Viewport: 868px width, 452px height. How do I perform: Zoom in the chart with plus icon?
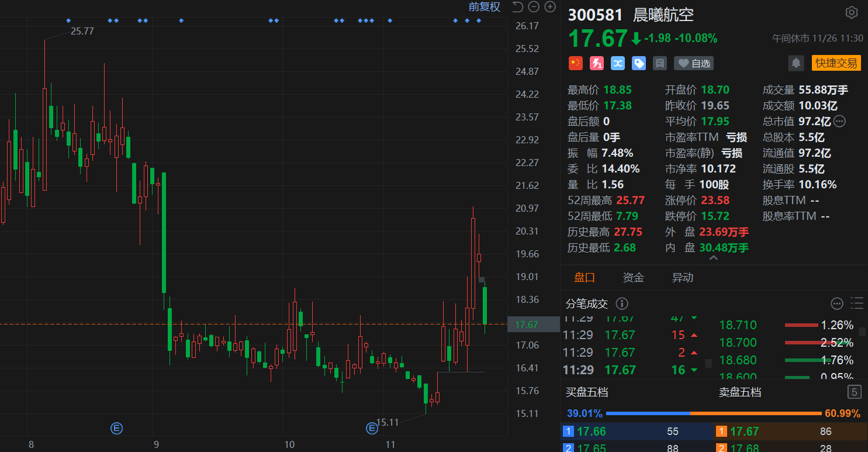tap(549, 6)
